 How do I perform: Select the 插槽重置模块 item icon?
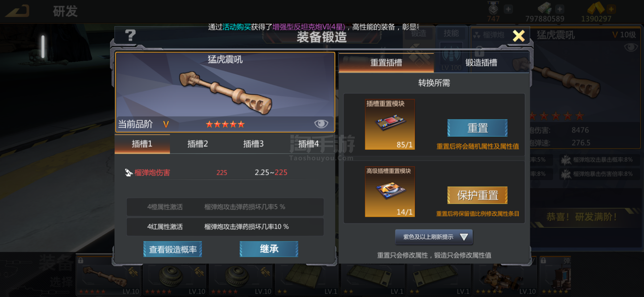tap(390, 124)
